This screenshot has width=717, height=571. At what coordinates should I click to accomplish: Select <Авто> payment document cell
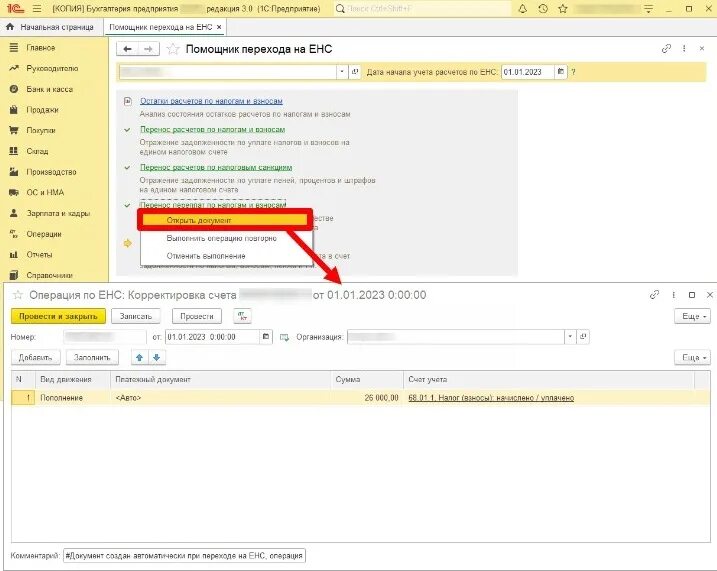[x=220, y=398]
